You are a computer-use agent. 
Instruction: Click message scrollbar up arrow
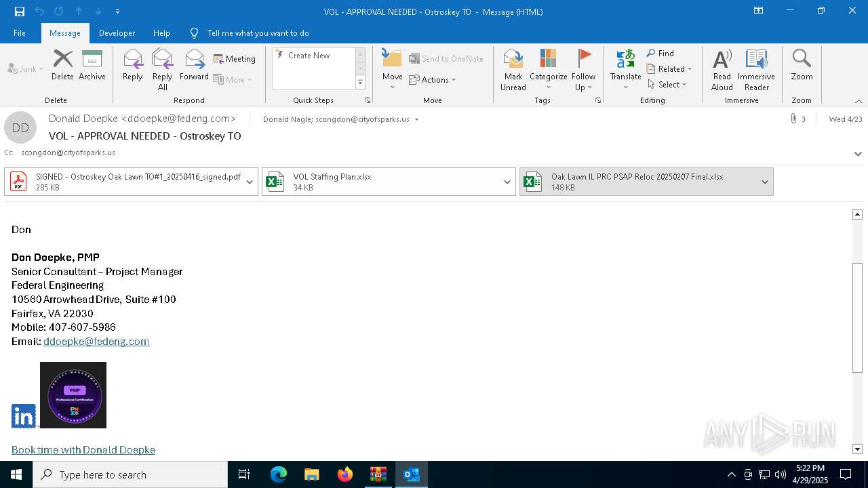[x=857, y=214]
